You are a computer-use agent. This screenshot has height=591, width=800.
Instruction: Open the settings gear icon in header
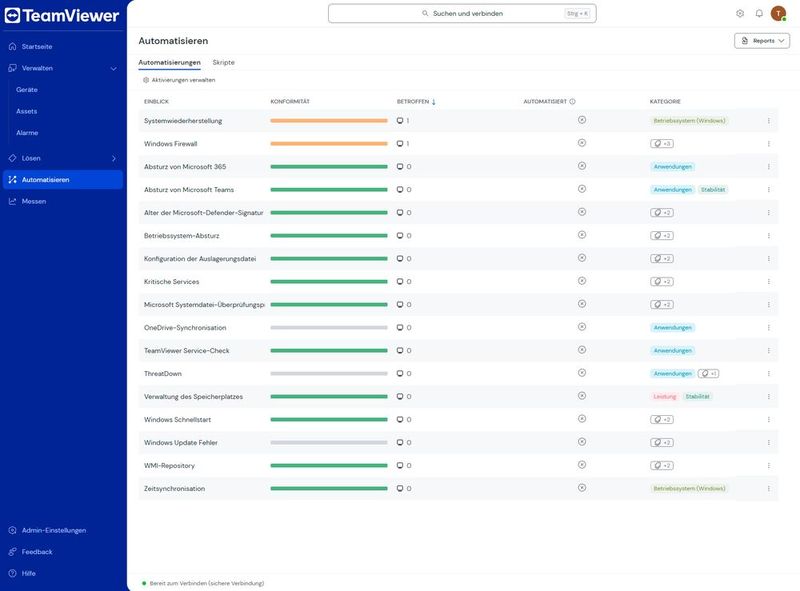click(740, 14)
